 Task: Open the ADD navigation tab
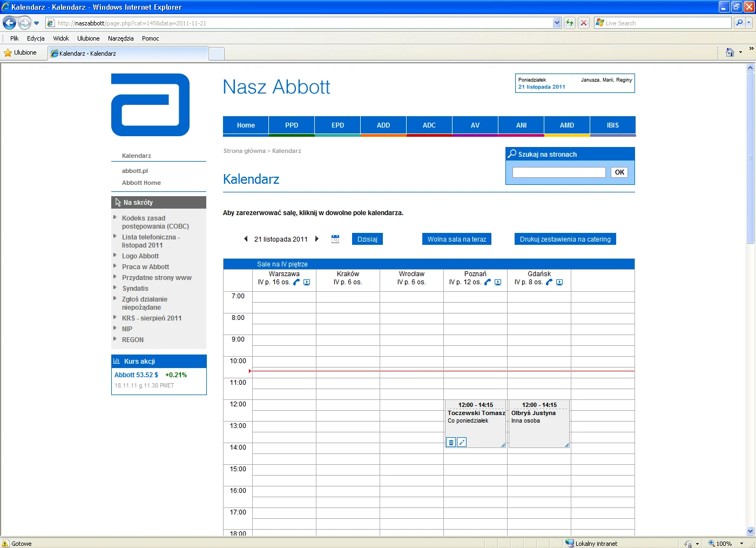click(383, 125)
